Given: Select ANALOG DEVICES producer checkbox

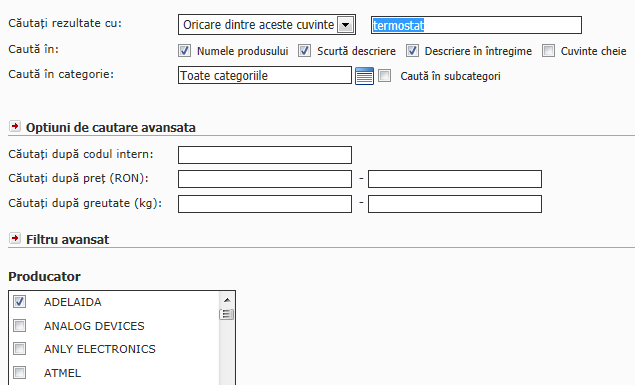Looking at the screenshot, I should (19, 325).
